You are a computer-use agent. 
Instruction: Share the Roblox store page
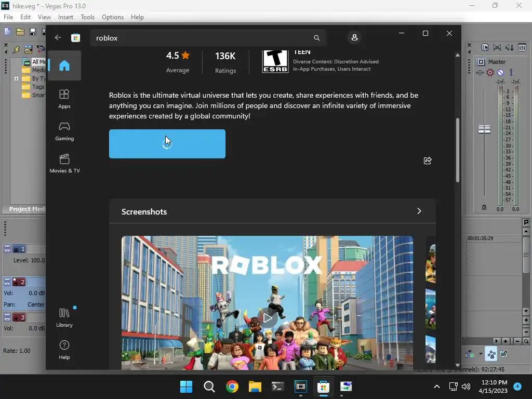428,161
